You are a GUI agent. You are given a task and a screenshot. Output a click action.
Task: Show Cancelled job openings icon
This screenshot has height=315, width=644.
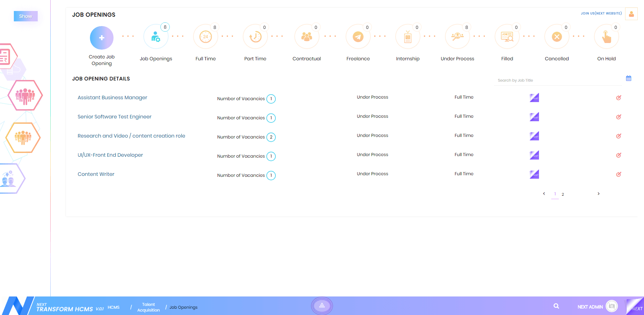coord(557,37)
